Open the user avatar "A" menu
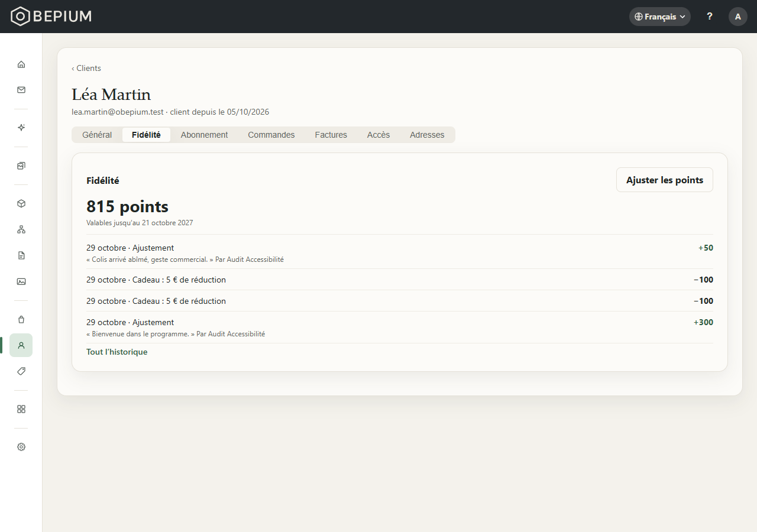 pos(738,17)
